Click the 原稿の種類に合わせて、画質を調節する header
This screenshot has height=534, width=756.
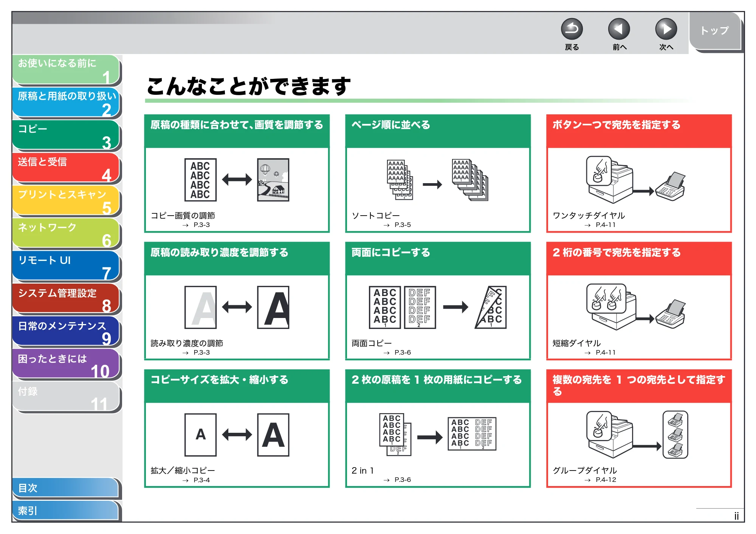point(237,131)
